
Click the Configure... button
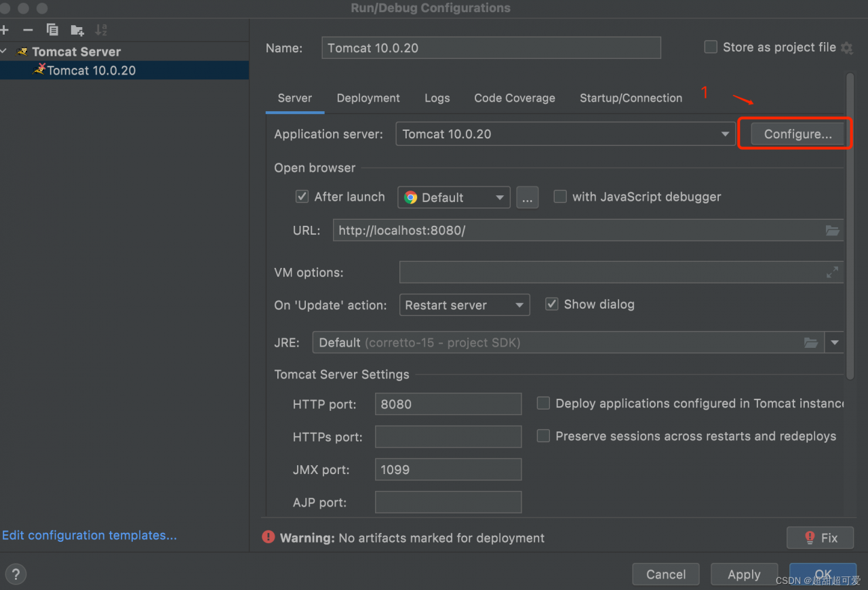point(797,134)
